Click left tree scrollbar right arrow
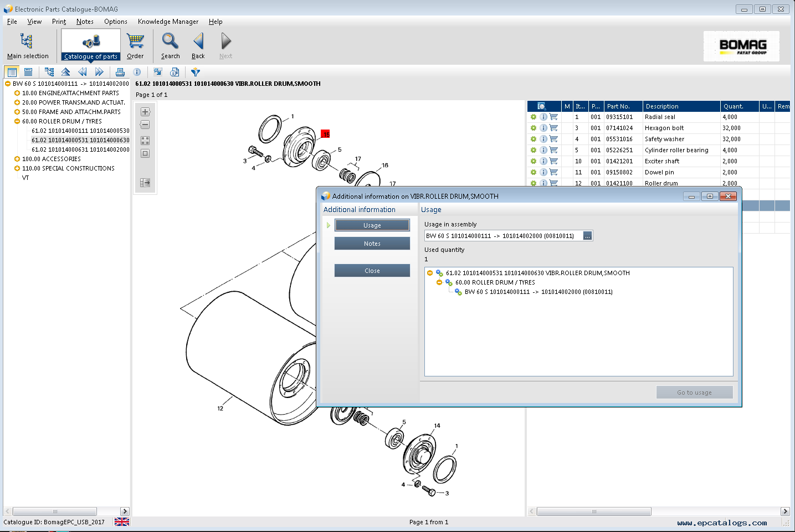 pos(125,512)
